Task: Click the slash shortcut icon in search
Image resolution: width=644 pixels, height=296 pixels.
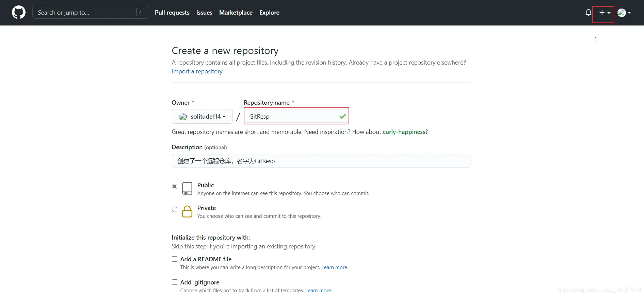Action: click(x=140, y=13)
